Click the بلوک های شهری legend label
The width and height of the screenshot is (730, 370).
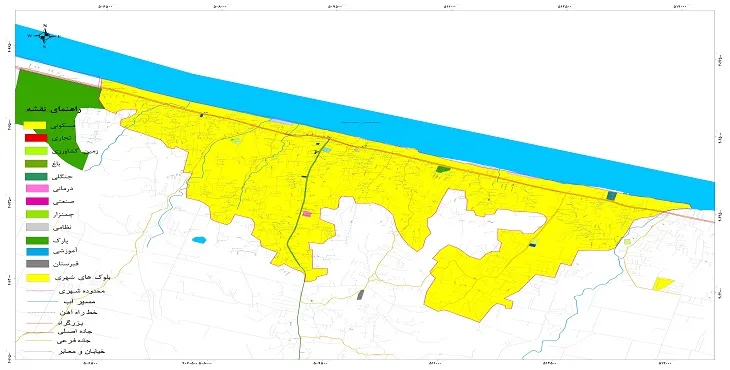[83, 277]
